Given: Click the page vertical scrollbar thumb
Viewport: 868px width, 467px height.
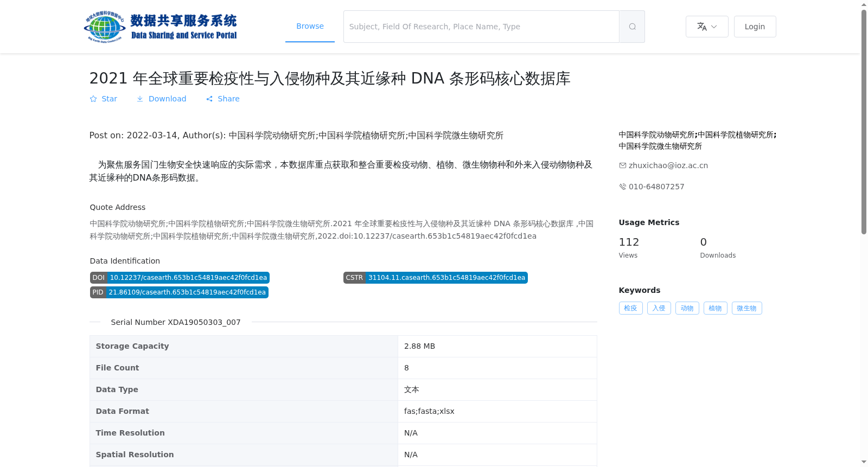Looking at the screenshot, I should pyautogui.click(x=864, y=122).
